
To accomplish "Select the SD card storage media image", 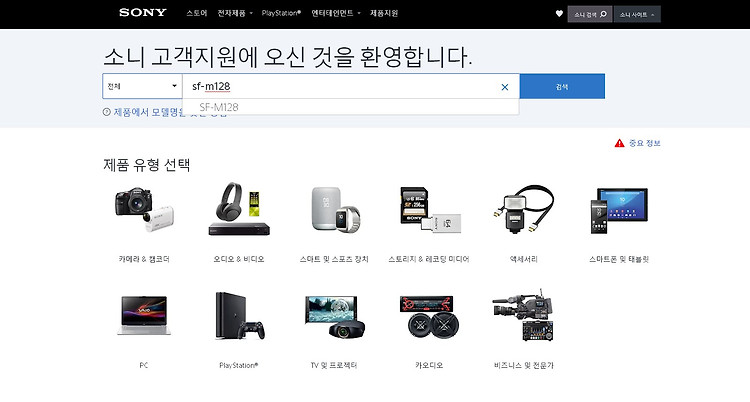I will [430, 212].
